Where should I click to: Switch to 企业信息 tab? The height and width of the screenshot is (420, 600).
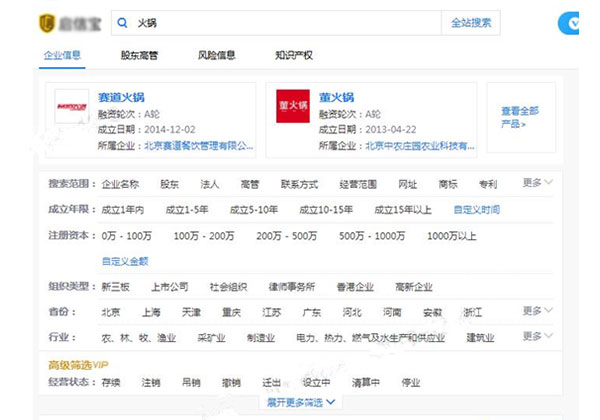click(62, 55)
